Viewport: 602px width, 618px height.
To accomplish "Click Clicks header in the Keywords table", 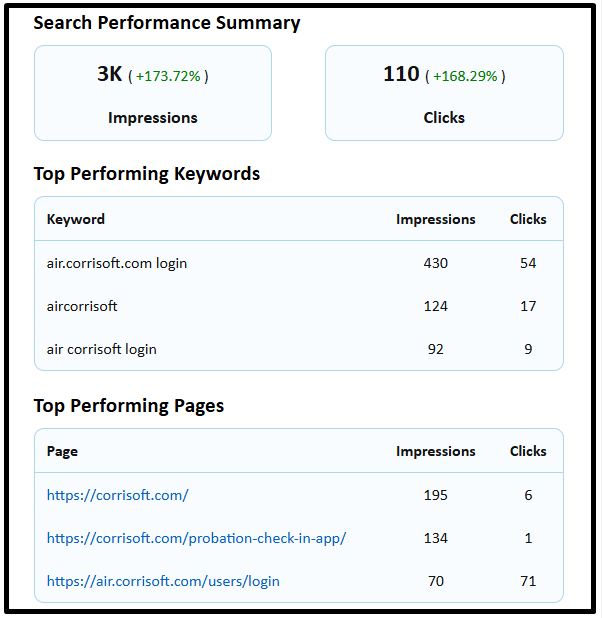I will tap(528, 219).
